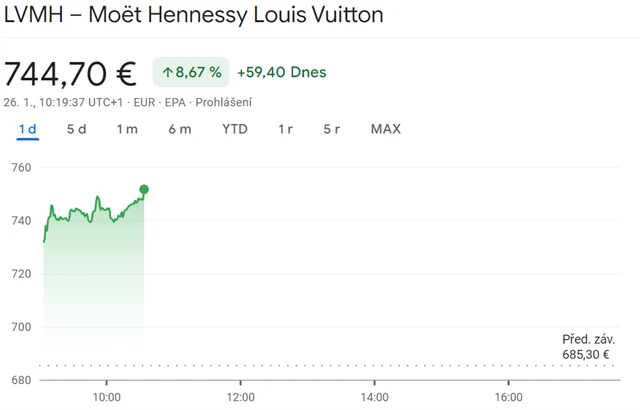Screen dimensions: 640x410
Task: Click the +59,40 Dnes change text
Action: pyautogui.click(x=281, y=73)
